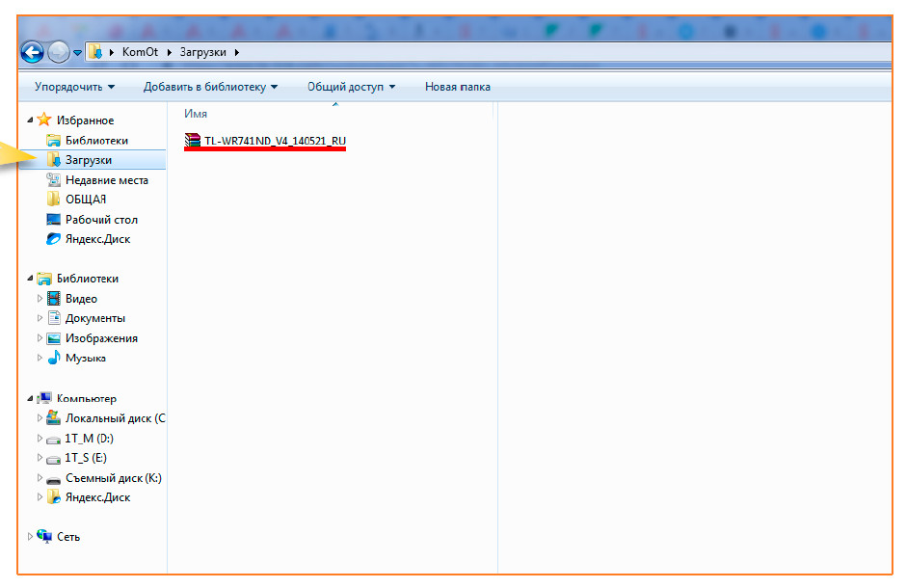Select the Яндекс.Диск icon under Избранное
Viewport: 906px width, 588px height.
(x=54, y=239)
